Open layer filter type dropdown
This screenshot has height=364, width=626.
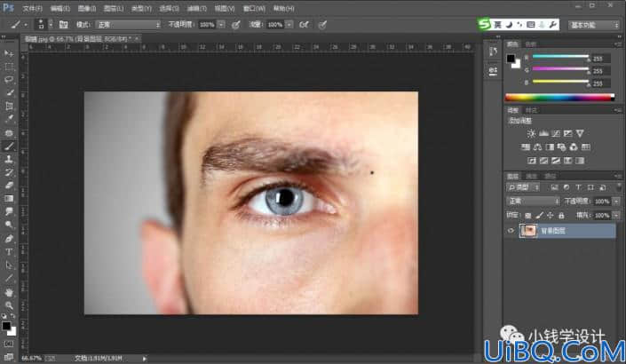click(x=523, y=187)
